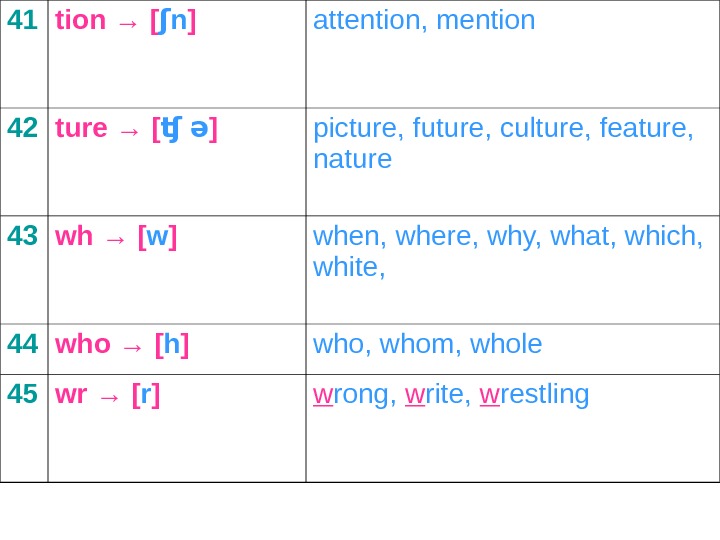Click the word 'whom'
This screenshot has height=540, width=720.
tap(416, 344)
